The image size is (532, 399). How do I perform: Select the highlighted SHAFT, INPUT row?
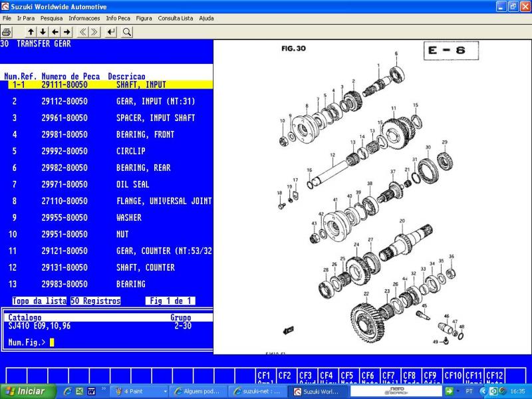[x=110, y=84]
